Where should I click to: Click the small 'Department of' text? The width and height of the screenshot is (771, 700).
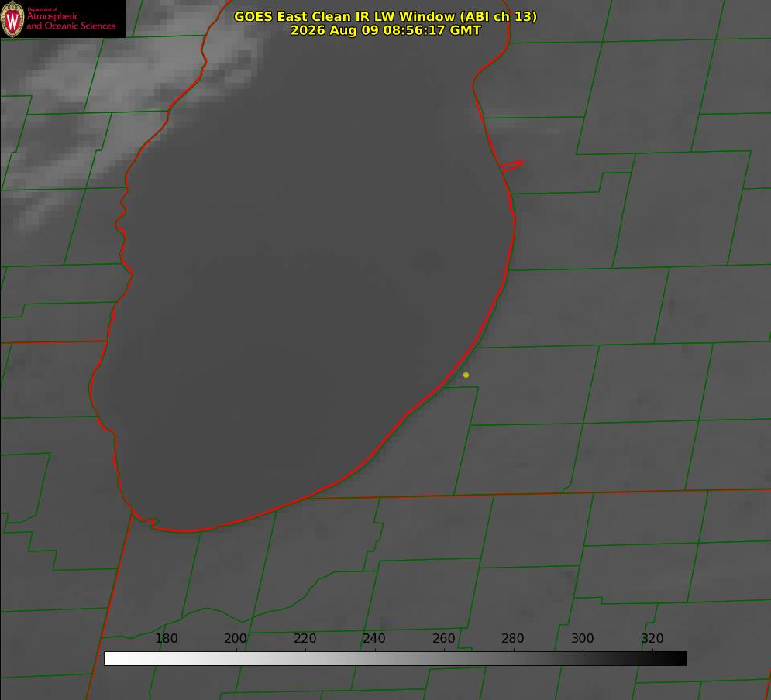pyautogui.click(x=42, y=9)
